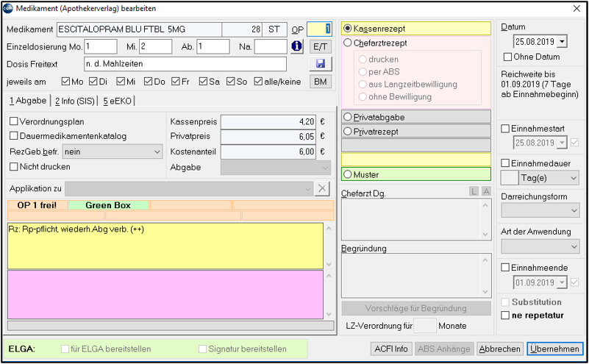Viewport: 589px width, 364px height.
Task: Choose the per ABS sub-option
Action: click(x=363, y=72)
